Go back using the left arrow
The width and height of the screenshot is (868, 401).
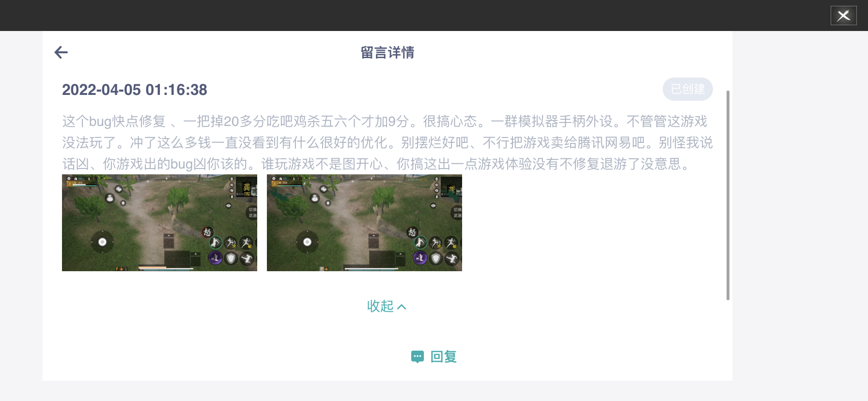coord(61,52)
